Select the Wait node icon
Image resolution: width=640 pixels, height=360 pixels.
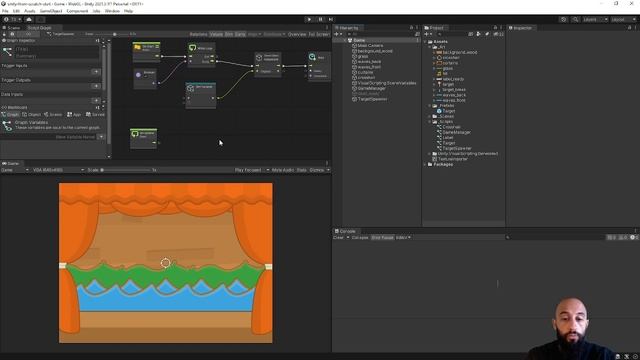tap(312, 57)
